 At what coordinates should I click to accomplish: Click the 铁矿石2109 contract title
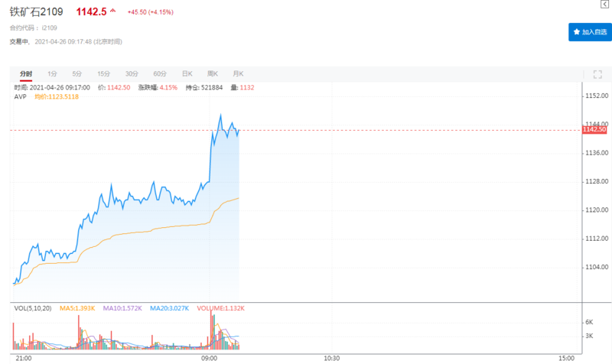(x=38, y=13)
